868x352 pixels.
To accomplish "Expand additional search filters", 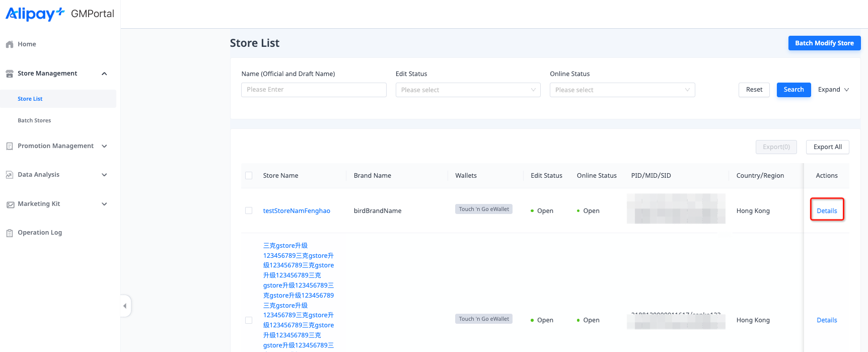I will coord(833,90).
